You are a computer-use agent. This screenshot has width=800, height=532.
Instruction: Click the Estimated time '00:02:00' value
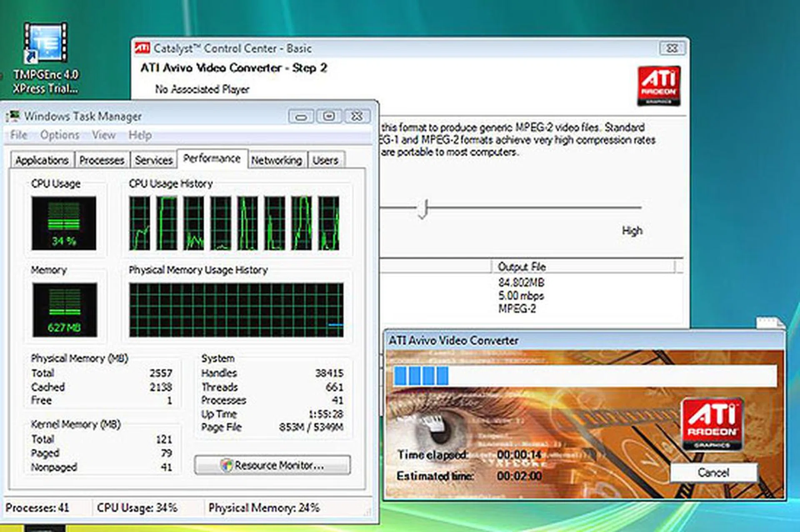point(519,476)
